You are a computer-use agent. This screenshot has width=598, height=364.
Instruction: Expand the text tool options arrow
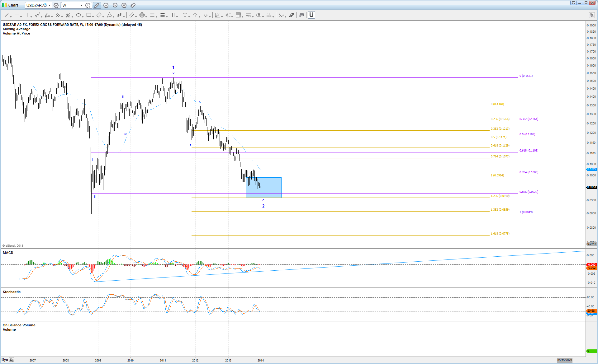pyautogui.click(x=189, y=16)
